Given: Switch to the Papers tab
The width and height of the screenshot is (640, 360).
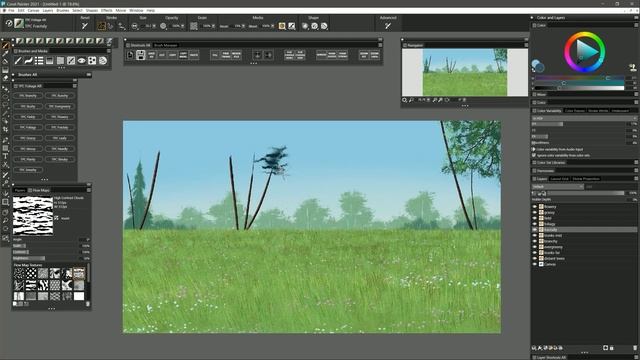Looking at the screenshot, I should click(19, 190).
